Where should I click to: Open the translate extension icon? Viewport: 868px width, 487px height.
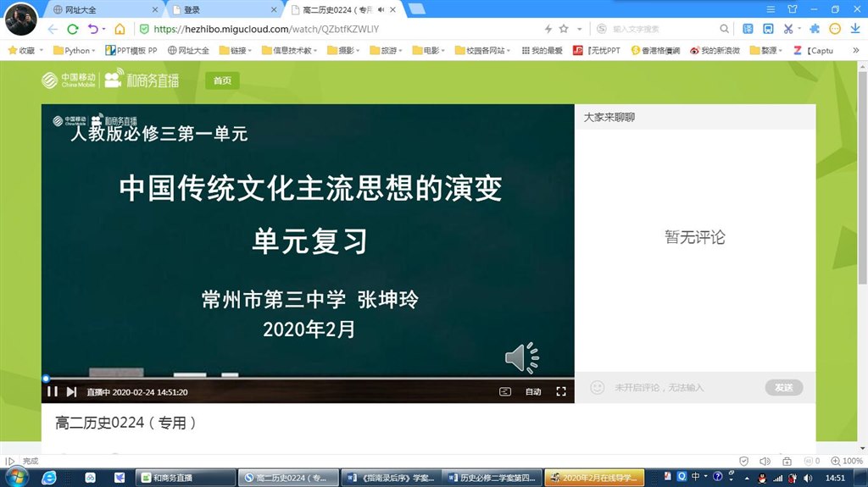[x=748, y=29]
